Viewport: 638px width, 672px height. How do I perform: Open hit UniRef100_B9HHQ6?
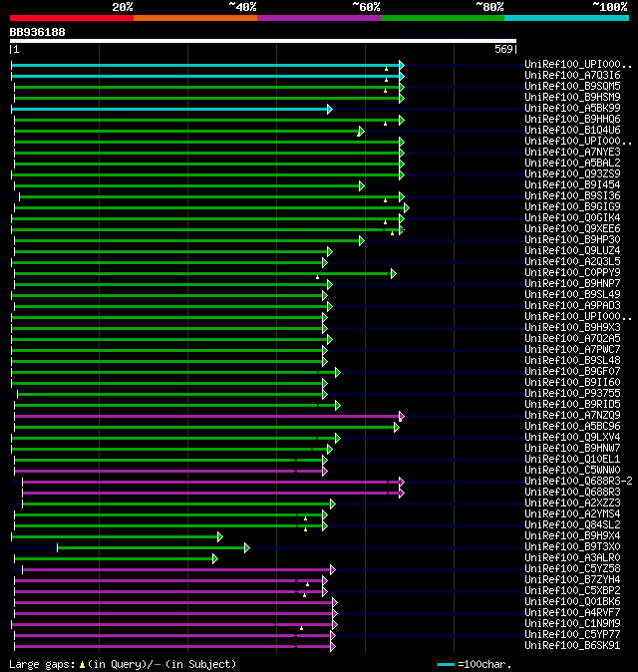572,119
